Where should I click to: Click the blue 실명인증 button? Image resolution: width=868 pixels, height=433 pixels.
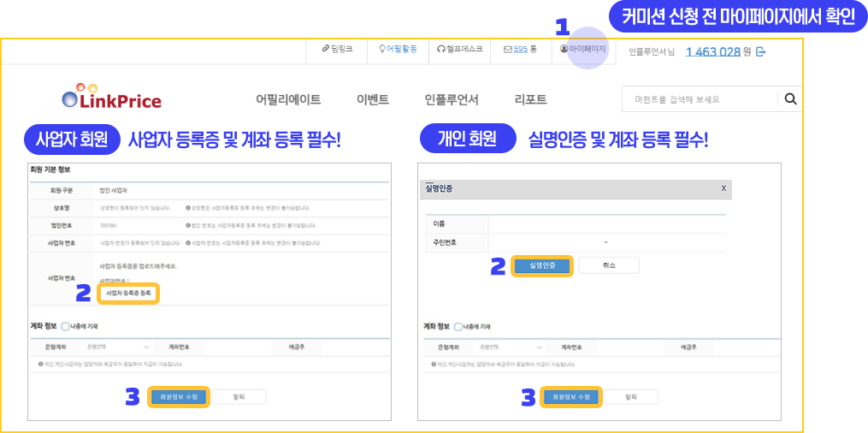(x=542, y=265)
